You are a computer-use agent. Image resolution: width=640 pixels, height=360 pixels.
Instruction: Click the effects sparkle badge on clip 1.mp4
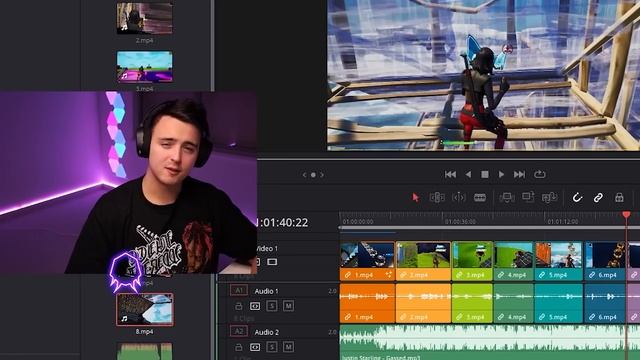389,275
